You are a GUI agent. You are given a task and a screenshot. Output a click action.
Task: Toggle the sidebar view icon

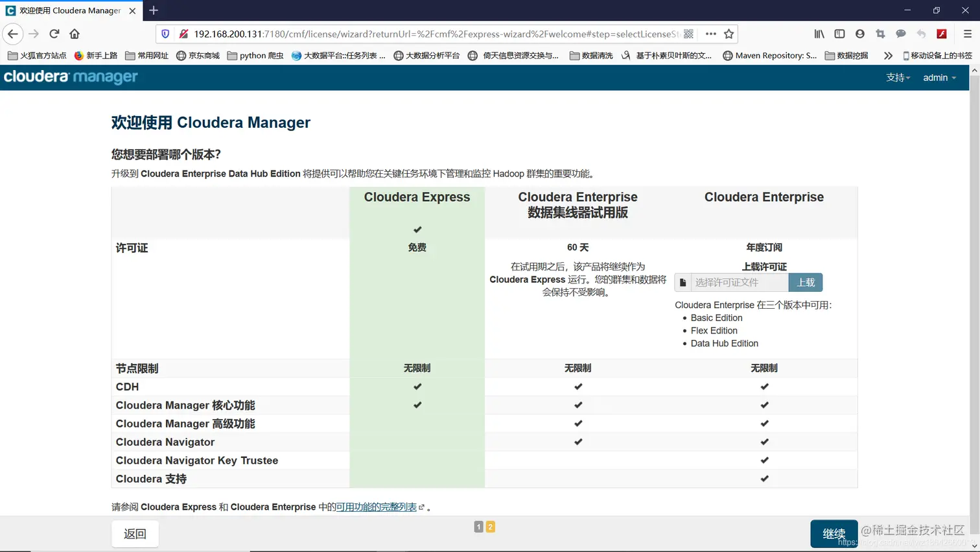tap(839, 34)
